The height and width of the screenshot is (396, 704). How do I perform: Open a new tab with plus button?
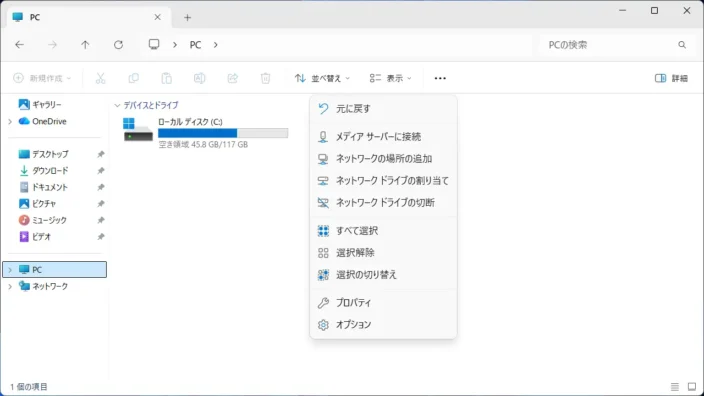[x=188, y=18]
